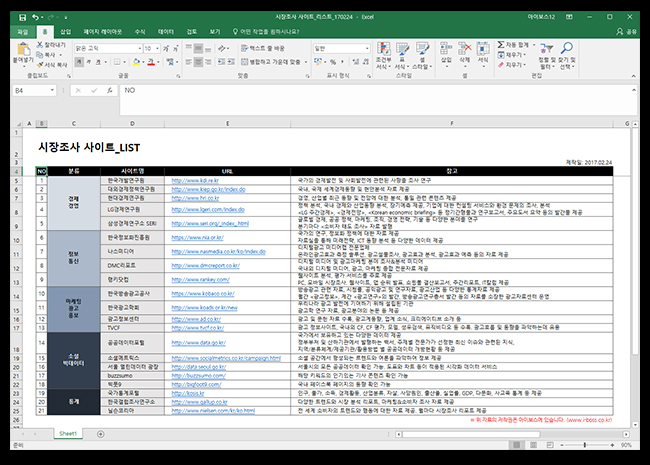
Task: Expand the Clear dropdown in editing group
Action: point(524,65)
